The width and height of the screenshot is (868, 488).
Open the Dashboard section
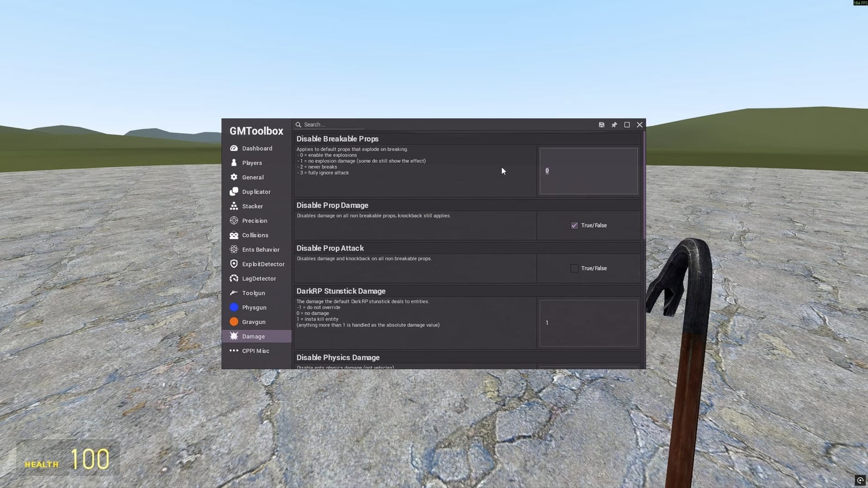(257, 148)
